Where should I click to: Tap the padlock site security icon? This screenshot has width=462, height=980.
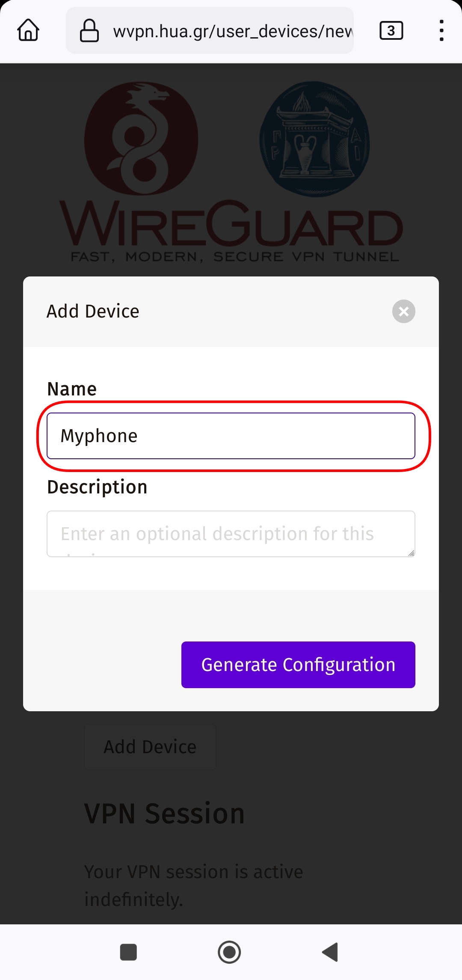click(x=89, y=31)
